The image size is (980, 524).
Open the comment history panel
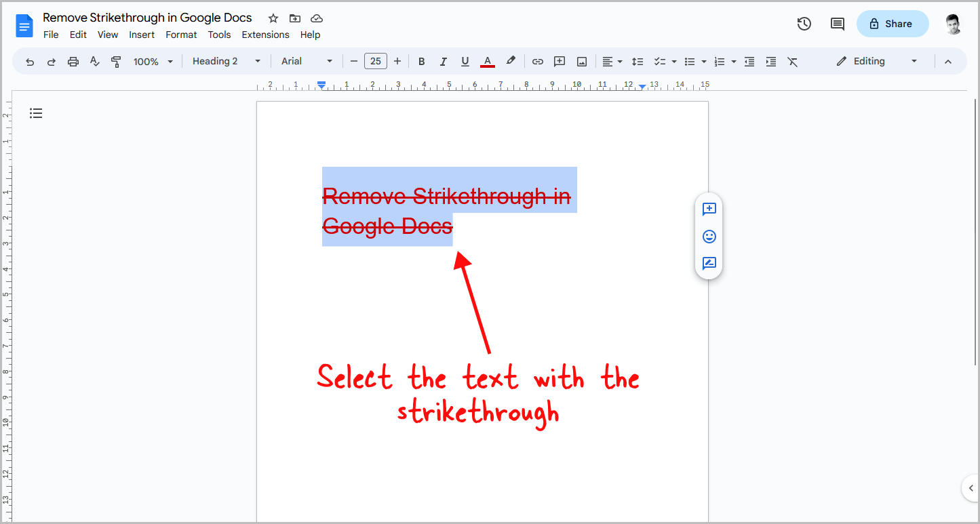click(837, 23)
